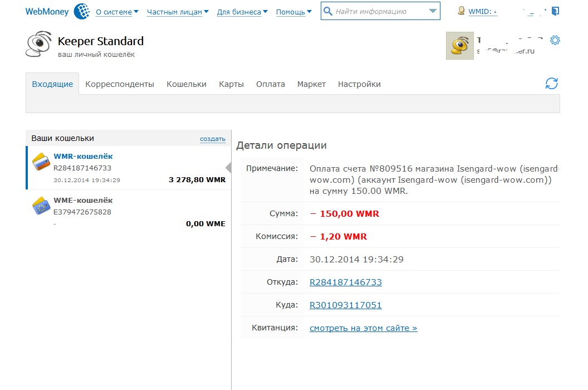The width and height of the screenshot is (588, 390).
Task: Click the 'Детали операции' heading
Action: (x=281, y=145)
